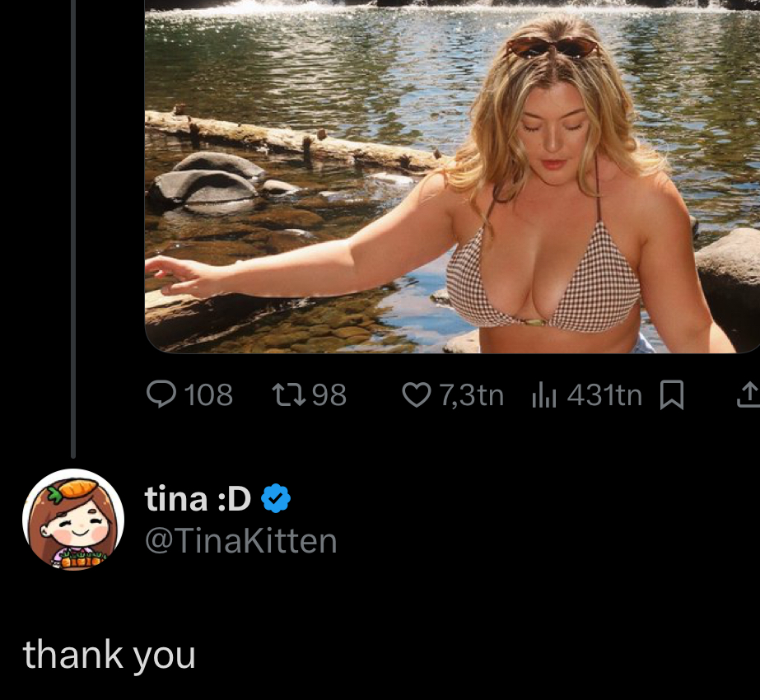This screenshot has width=760, height=700.
Task: Open the "tina :D" display name
Action: (198, 498)
